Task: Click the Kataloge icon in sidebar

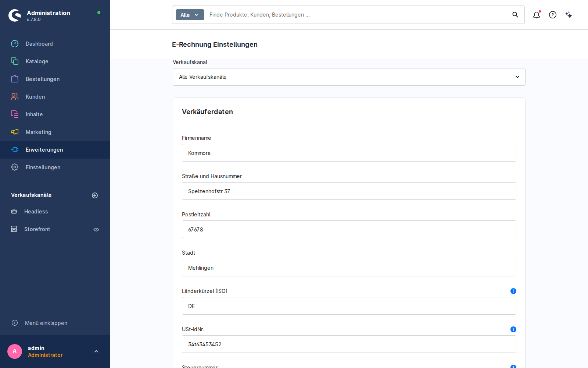Action: pos(15,61)
